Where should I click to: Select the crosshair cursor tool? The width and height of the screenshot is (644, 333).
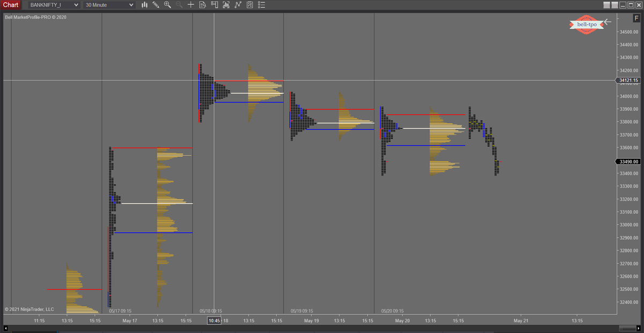coord(191,5)
